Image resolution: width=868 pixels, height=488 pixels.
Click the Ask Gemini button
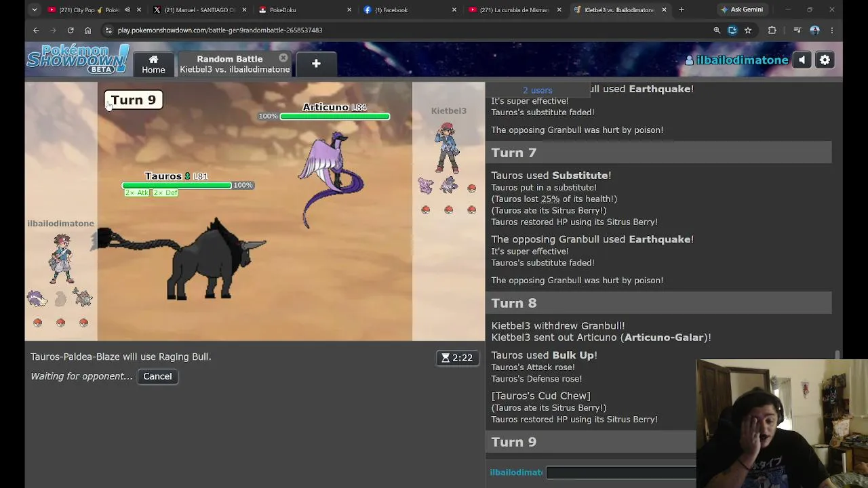pyautogui.click(x=742, y=9)
